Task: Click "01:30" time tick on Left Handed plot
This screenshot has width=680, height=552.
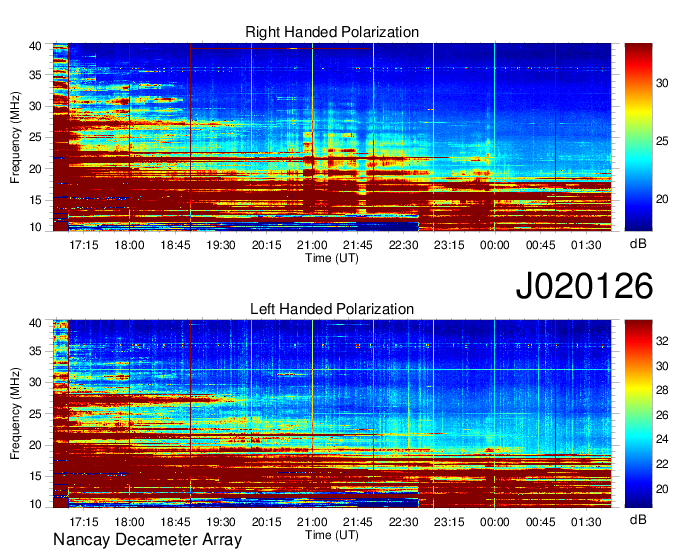Action: pos(586,522)
